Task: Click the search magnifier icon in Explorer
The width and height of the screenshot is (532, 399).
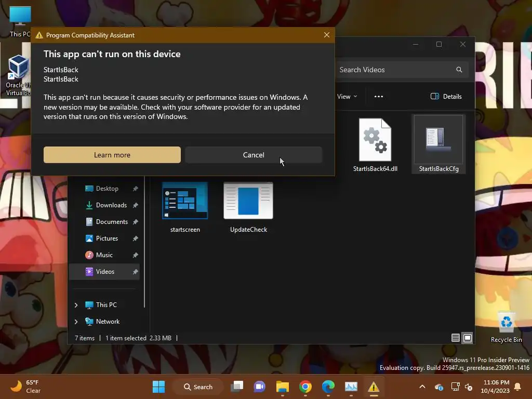Action: 459,70
